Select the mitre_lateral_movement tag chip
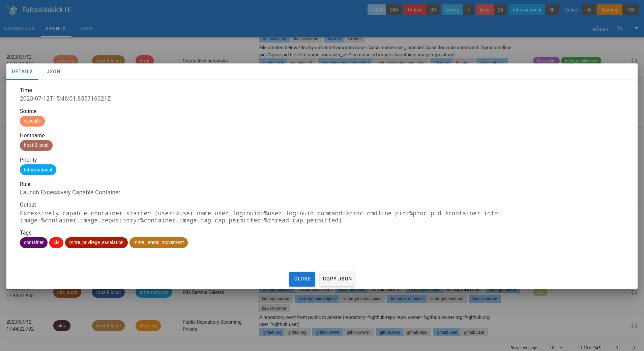Viewport: 644px width, 351px height. [158, 242]
